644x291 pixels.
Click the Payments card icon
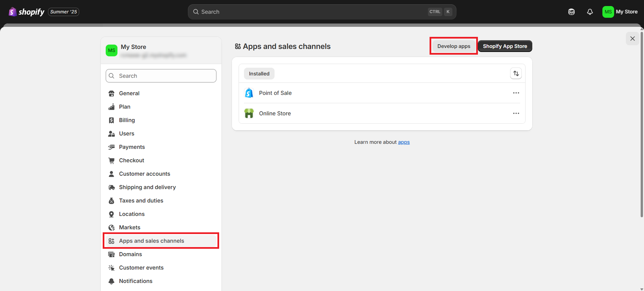click(x=111, y=147)
